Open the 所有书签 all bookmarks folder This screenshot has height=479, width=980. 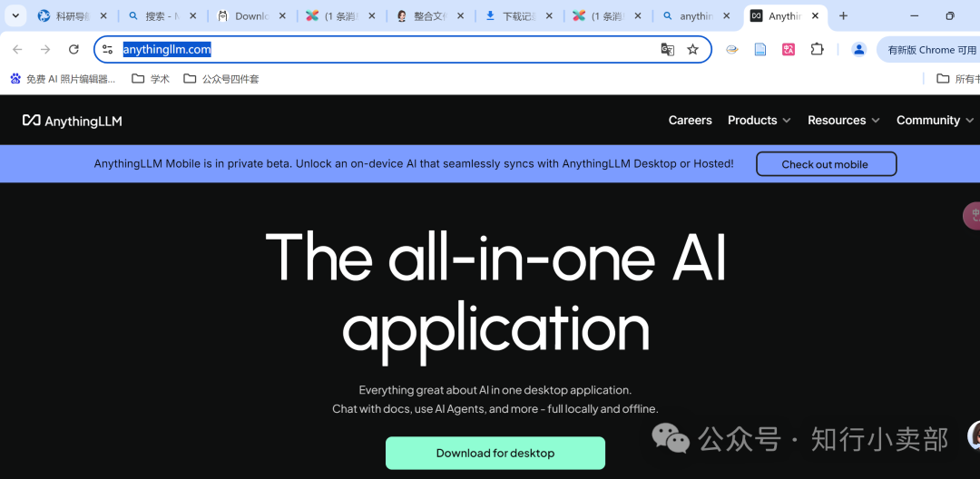tap(957, 79)
